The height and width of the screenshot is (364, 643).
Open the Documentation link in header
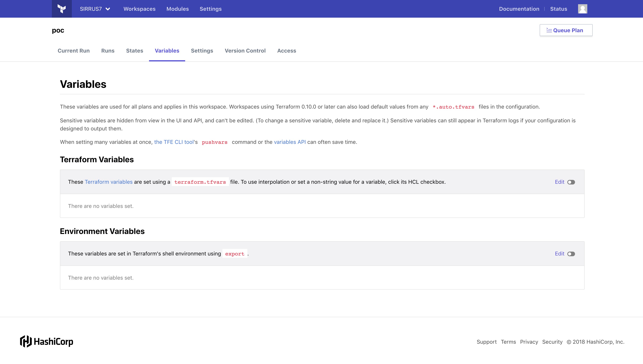pyautogui.click(x=519, y=9)
